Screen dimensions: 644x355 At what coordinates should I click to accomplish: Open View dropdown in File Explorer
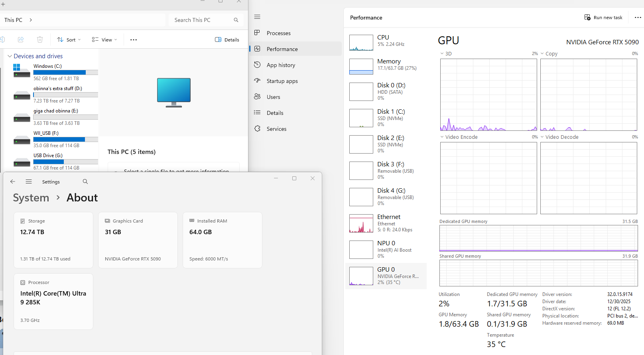(x=104, y=39)
